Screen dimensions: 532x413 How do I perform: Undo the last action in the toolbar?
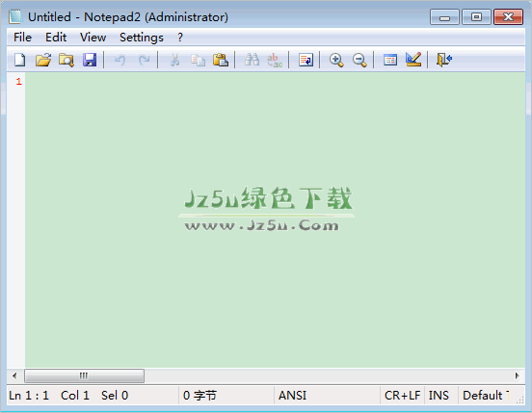click(x=120, y=60)
